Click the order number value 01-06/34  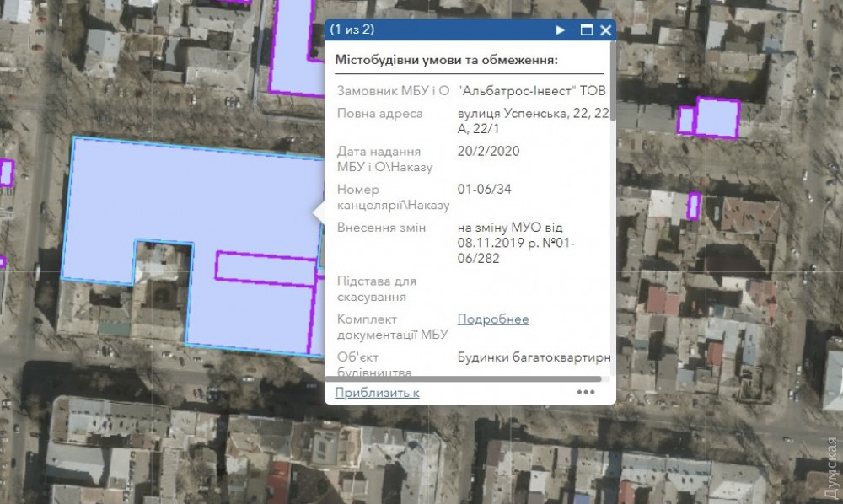tap(484, 189)
